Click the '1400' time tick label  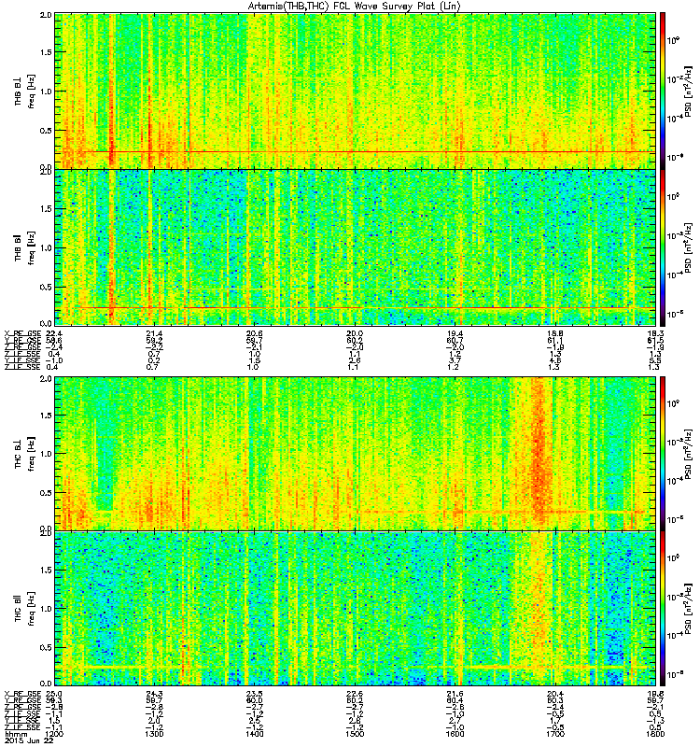[x=254, y=734]
